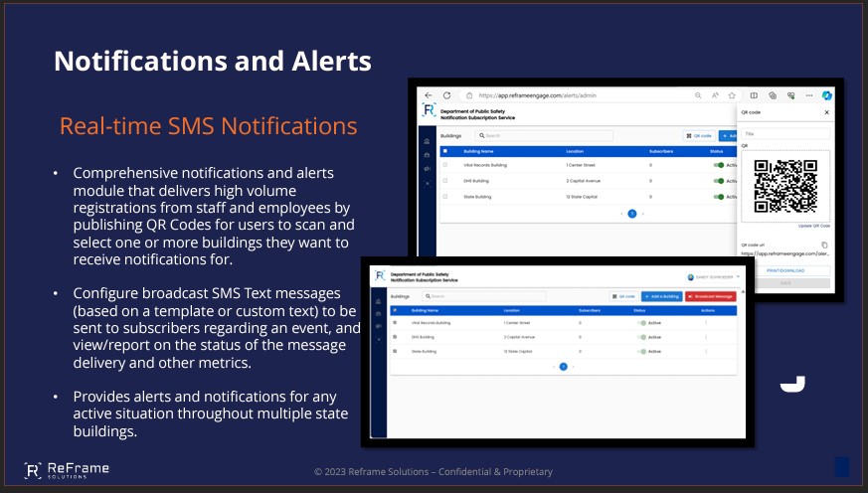Copy the QR code URL with copy icon
Image resolution: width=868 pixels, height=493 pixels.
tap(824, 245)
